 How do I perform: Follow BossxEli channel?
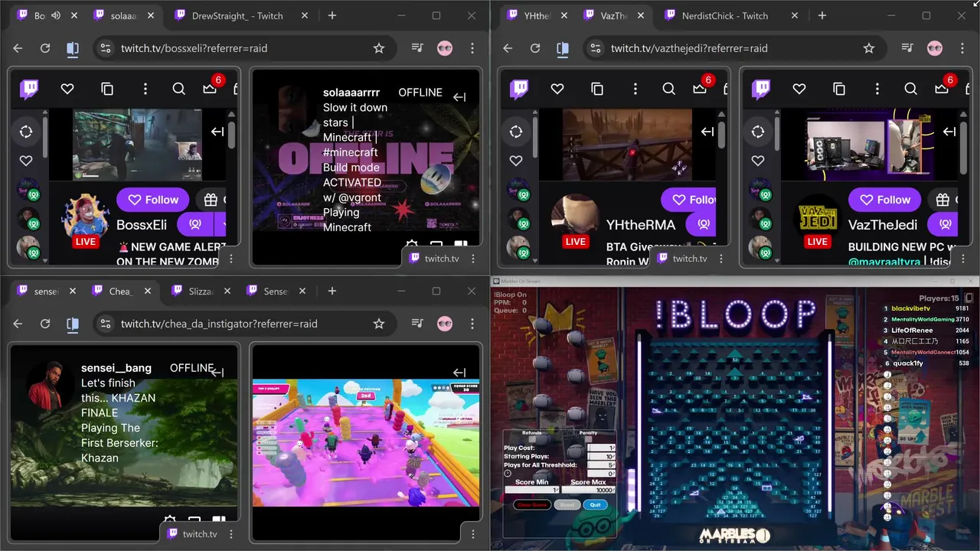coord(152,200)
